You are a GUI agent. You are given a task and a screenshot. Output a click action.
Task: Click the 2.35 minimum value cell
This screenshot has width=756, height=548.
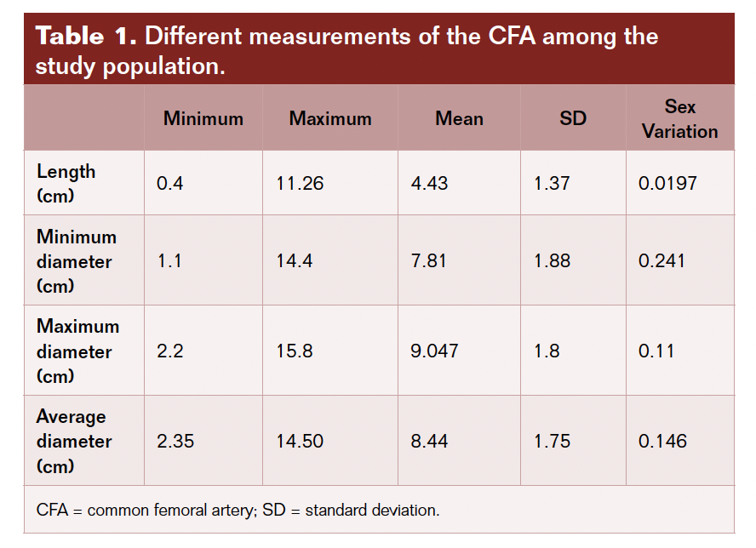click(174, 441)
